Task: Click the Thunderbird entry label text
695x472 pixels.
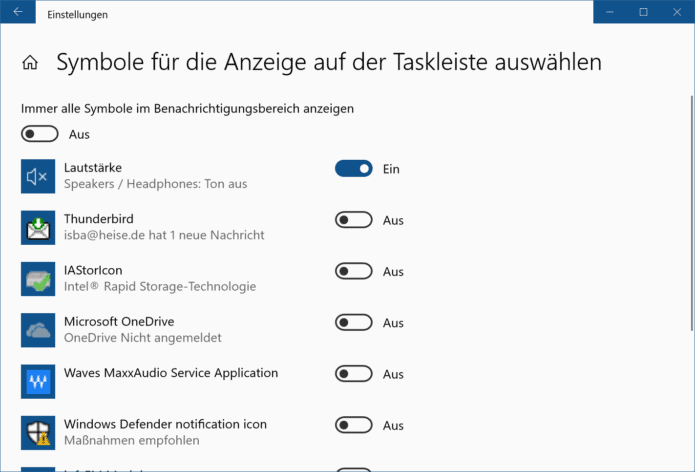Action: [98, 219]
